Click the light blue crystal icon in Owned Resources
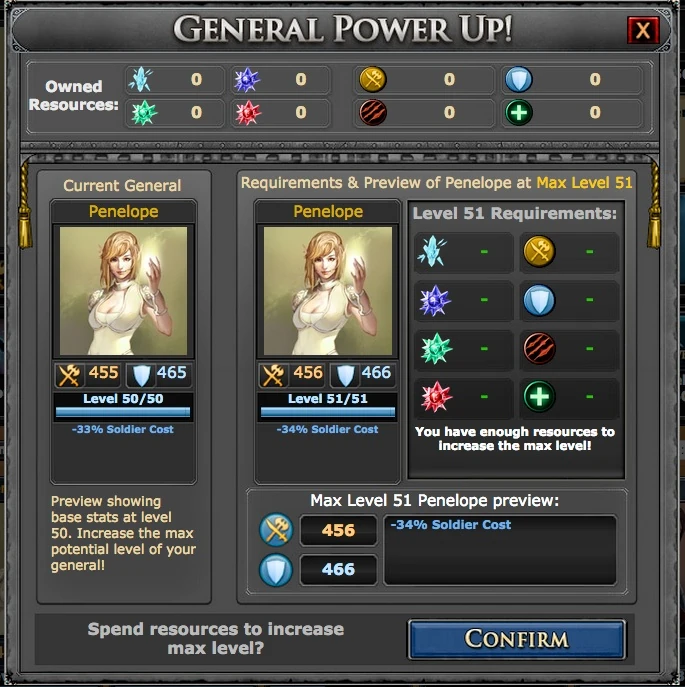Image resolution: width=685 pixels, height=687 pixels. (x=141, y=79)
